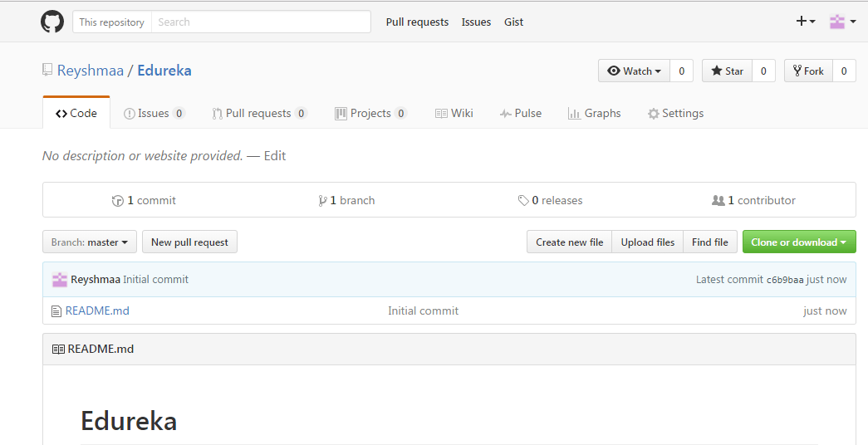The height and width of the screenshot is (445, 868).
Task: Open the README.md file link
Action: click(x=97, y=311)
